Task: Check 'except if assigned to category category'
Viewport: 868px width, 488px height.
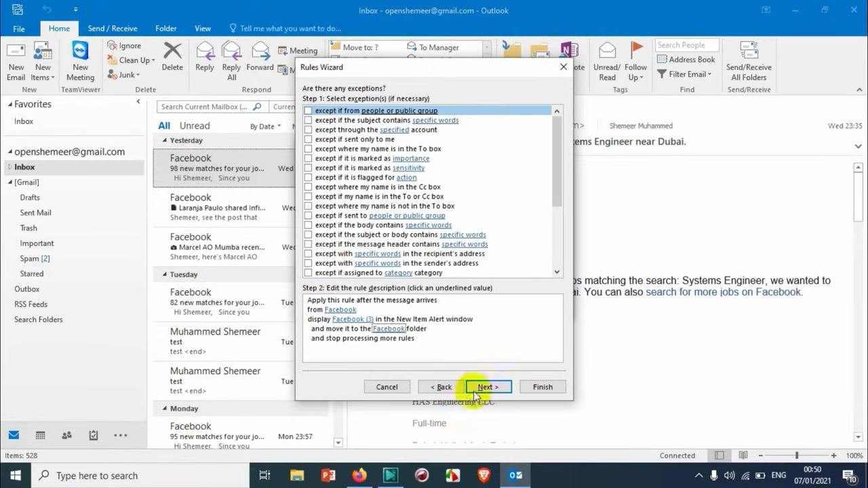Action: click(308, 272)
